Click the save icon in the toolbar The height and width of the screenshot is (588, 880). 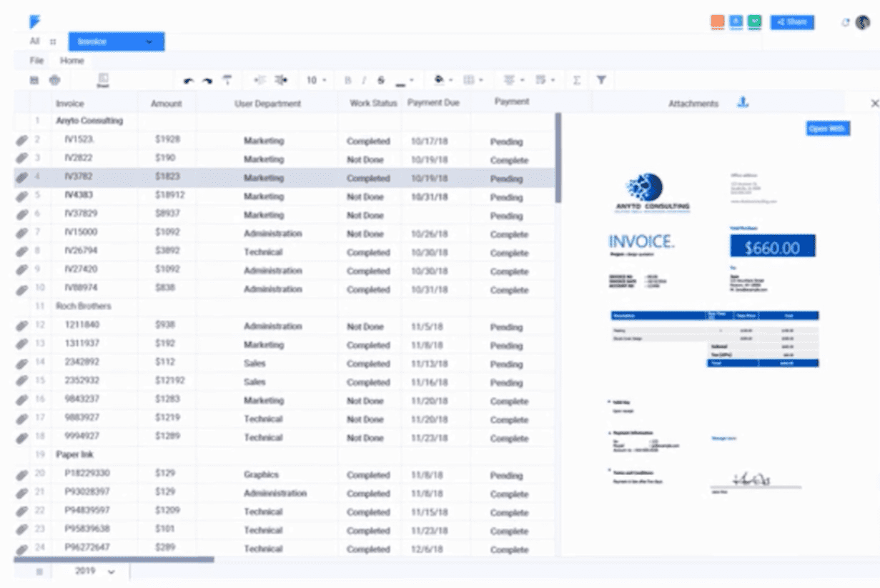pos(34,80)
